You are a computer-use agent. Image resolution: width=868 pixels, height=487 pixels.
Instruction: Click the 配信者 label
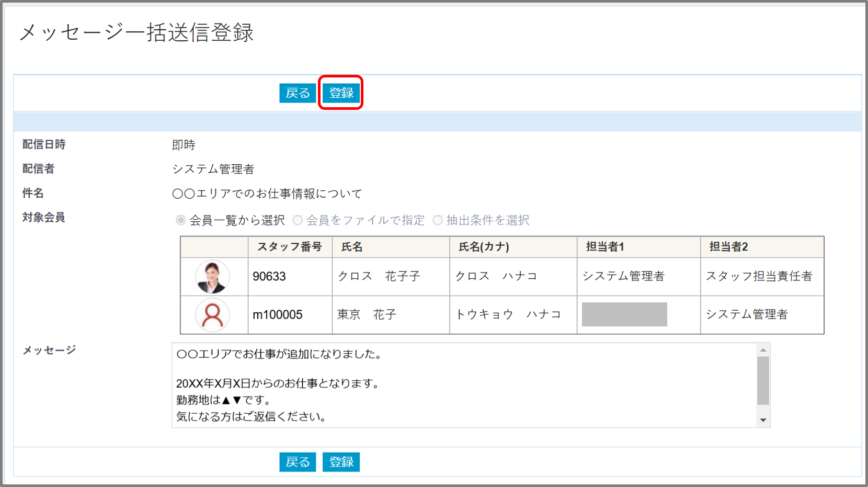(x=38, y=168)
